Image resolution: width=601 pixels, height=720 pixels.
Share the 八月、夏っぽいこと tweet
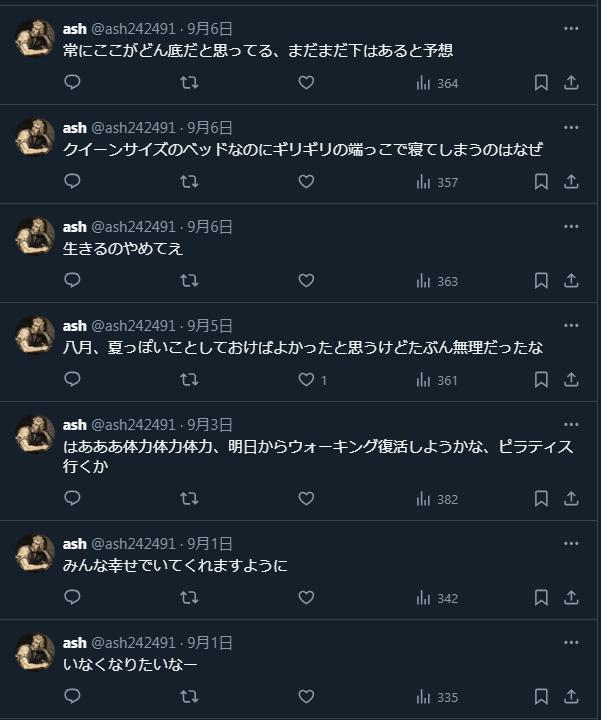click(x=571, y=380)
